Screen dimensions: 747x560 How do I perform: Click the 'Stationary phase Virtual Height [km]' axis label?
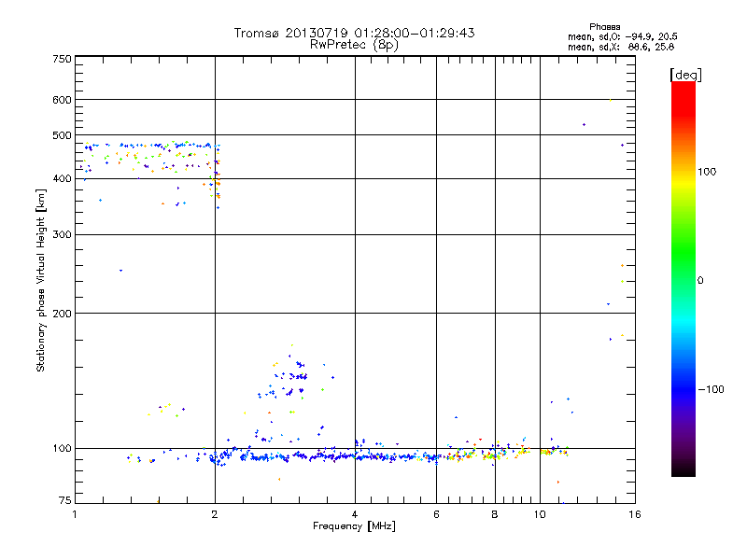pyautogui.click(x=41, y=280)
